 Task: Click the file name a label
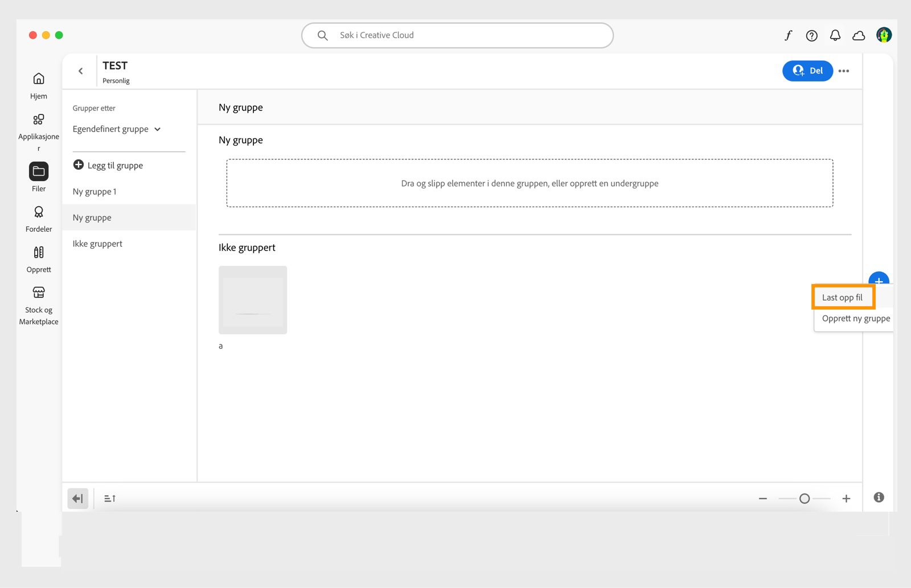click(x=221, y=346)
